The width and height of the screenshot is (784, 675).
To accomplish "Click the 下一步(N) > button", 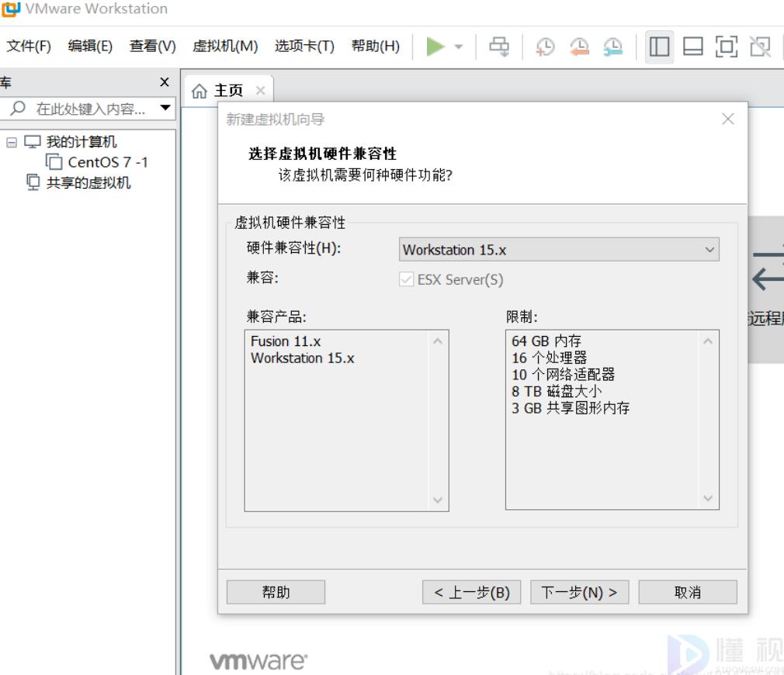I will tap(579, 592).
